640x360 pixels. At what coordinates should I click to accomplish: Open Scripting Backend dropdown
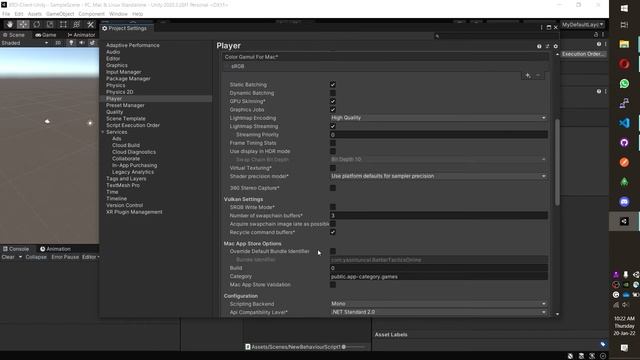pyautogui.click(x=438, y=304)
